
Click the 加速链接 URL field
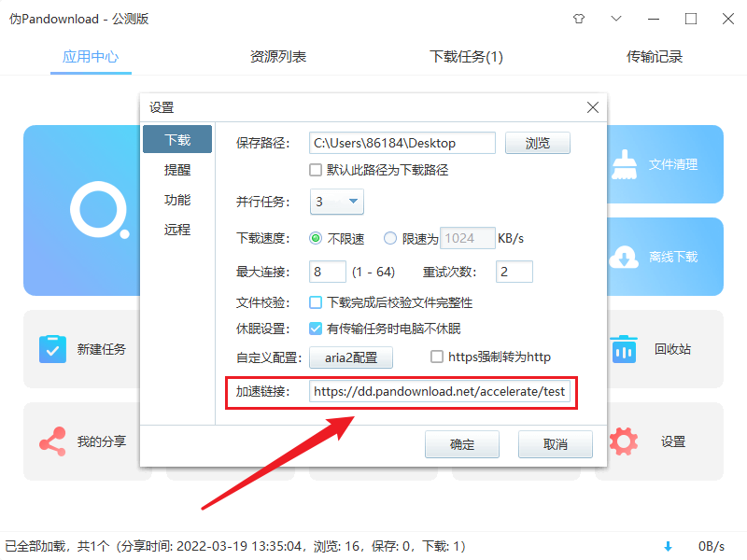[439, 391]
